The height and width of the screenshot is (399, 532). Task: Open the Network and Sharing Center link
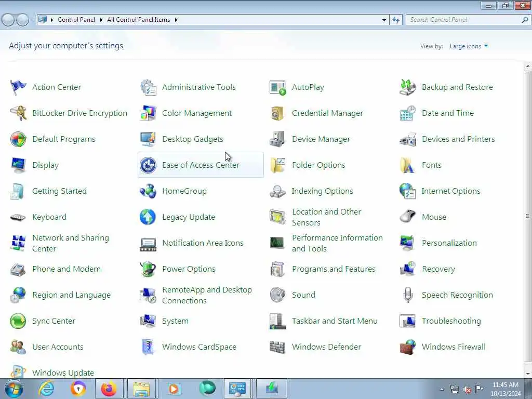point(71,243)
